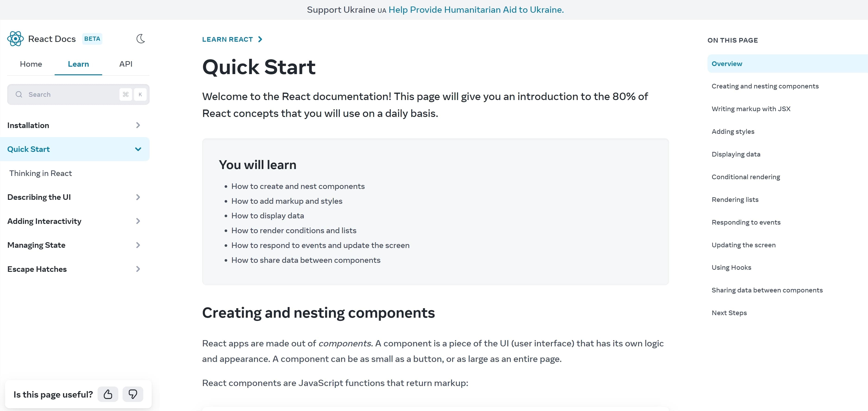Viewport: 868px width, 411px height.
Task: Click the thumbs up feedback icon
Action: point(108,394)
